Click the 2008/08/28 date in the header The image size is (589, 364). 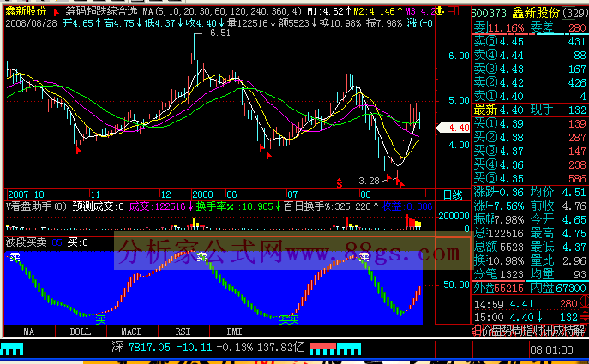(x=31, y=23)
